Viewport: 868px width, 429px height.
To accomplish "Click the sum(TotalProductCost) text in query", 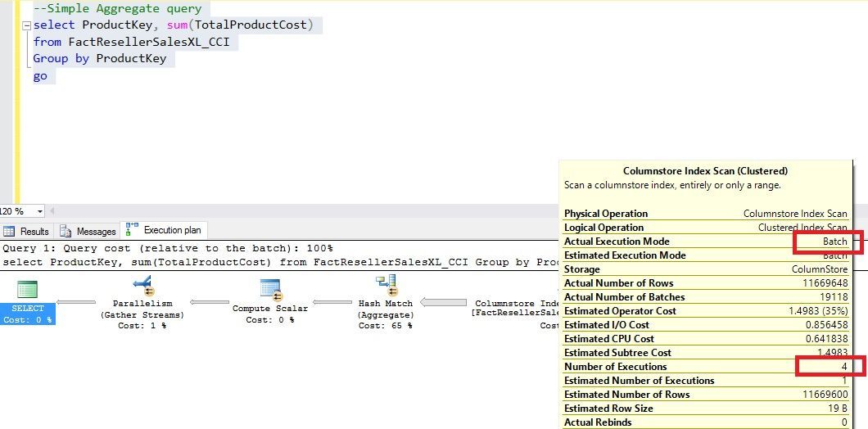I will coord(240,25).
